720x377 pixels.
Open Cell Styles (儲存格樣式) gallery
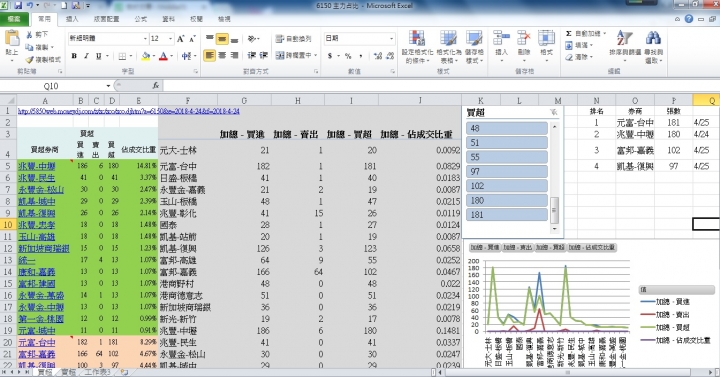(x=474, y=47)
